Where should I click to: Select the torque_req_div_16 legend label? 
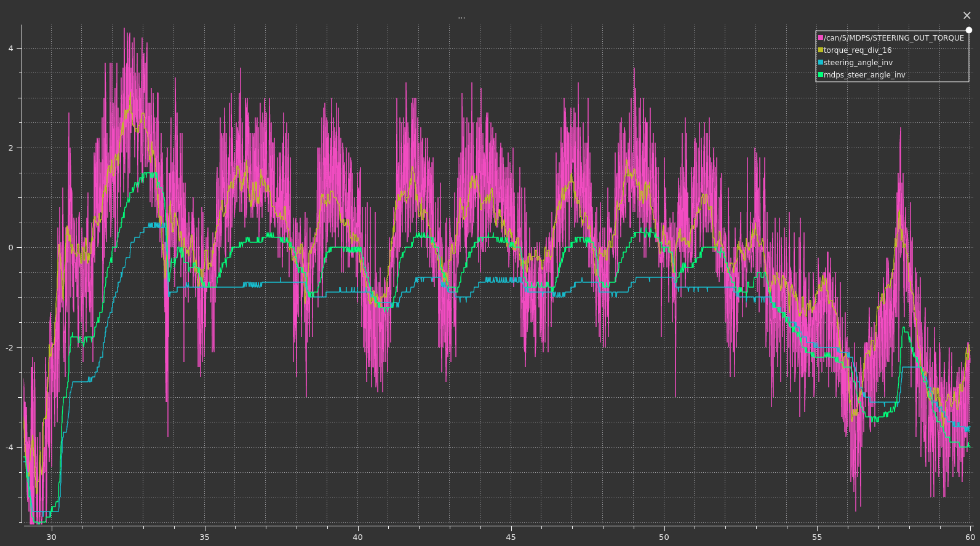point(858,50)
